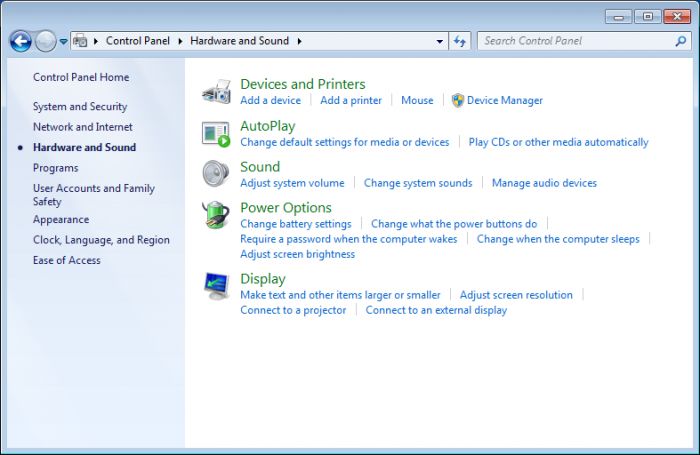Click Hardware and Sound breadcrumb
700x455 pixels.
(x=239, y=41)
